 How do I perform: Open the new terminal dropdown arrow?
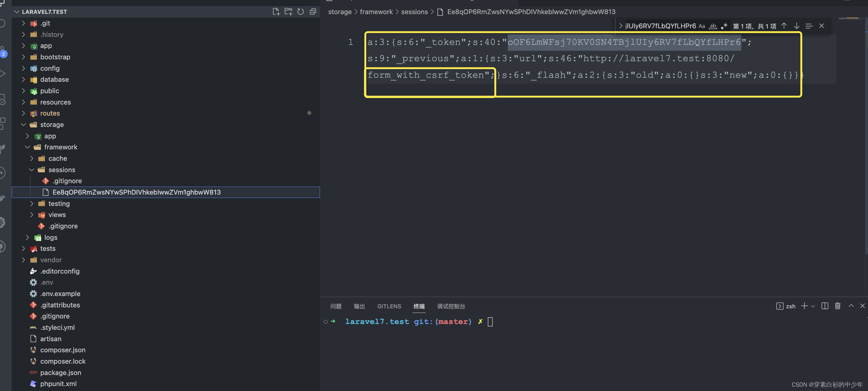[813, 306]
